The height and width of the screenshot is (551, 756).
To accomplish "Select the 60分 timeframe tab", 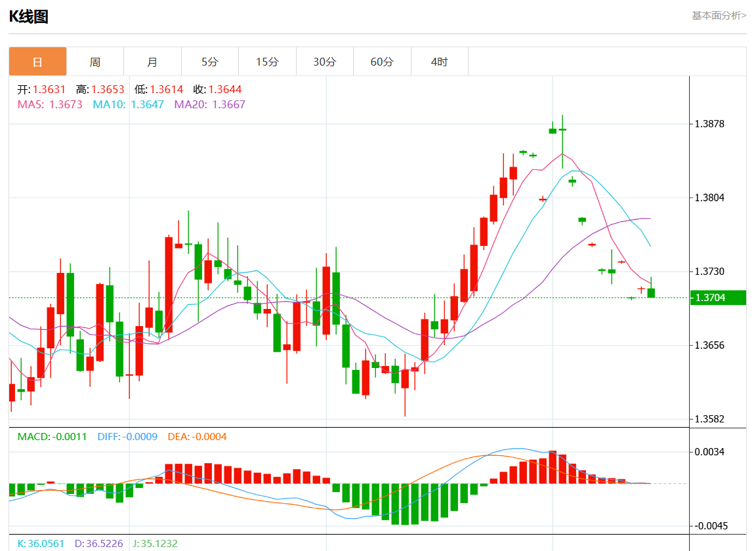I will pyautogui.click(x=382, y=62).
